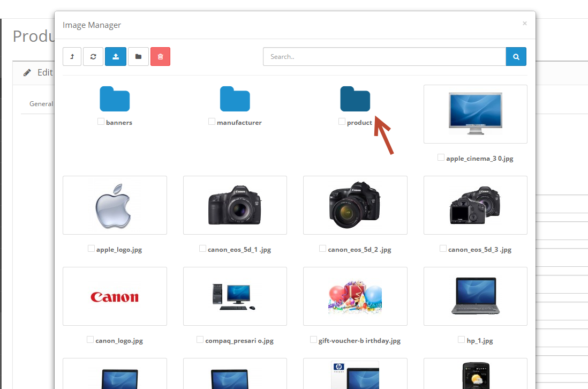Click the blue upload button
This screenshot has height=389, width=588.
(x=116, y=57)
